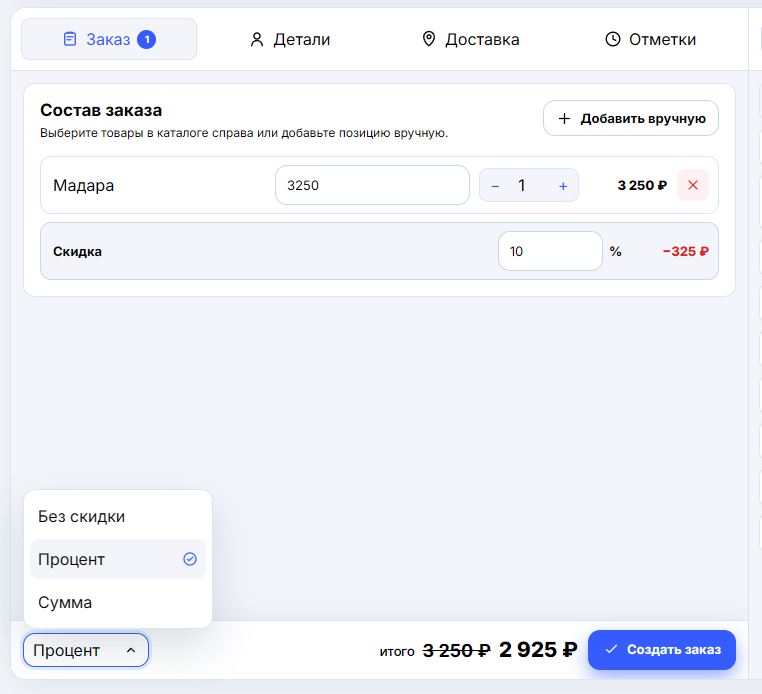This screenshot has width=762, height=694.
Task: Click the Мадара price input field
Action: pyautogui.click(x=372, y=185)
